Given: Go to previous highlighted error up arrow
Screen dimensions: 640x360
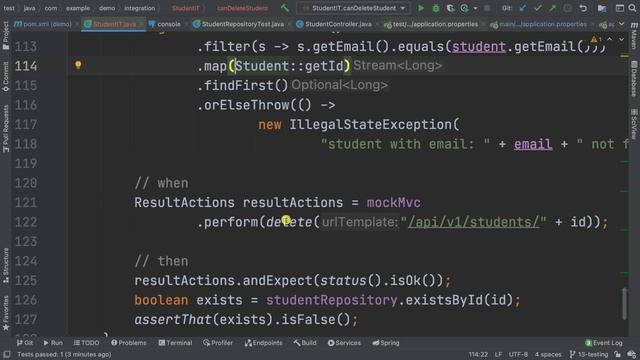Looking at the screenshot, I should pyautogui.click(x=609, y=40).
